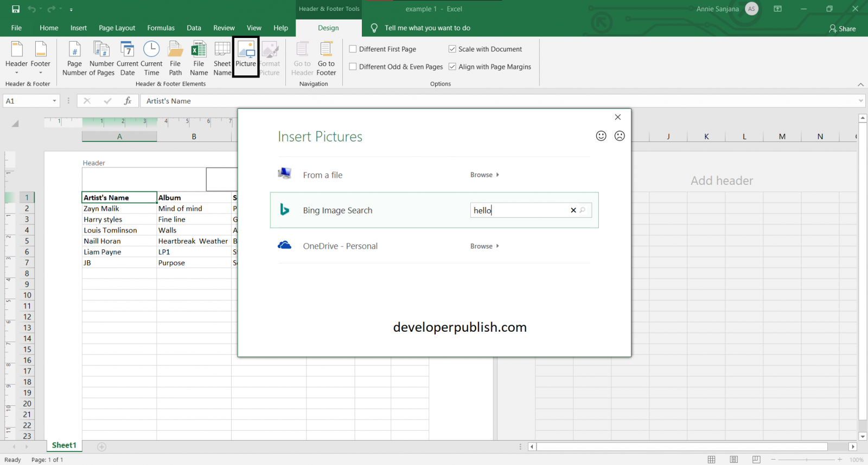Click zoom in plus button

click(840, 460)
